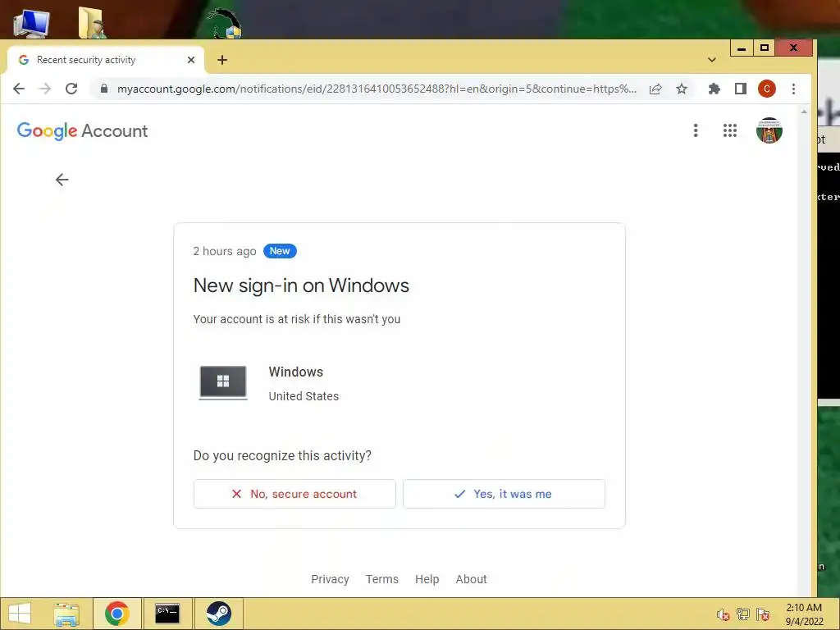Expand the tab search chevron

click(712, 59)
